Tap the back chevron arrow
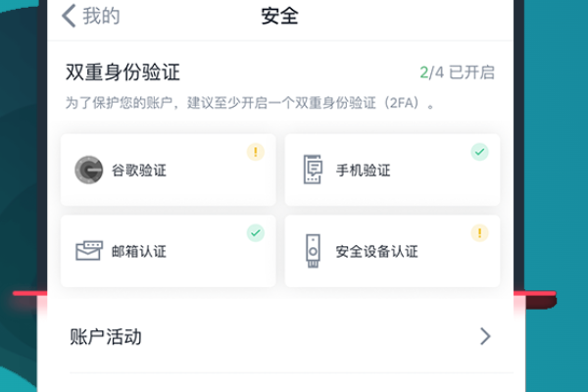The width and height of the screenshot is (588, 392). [x=69, y=16]
